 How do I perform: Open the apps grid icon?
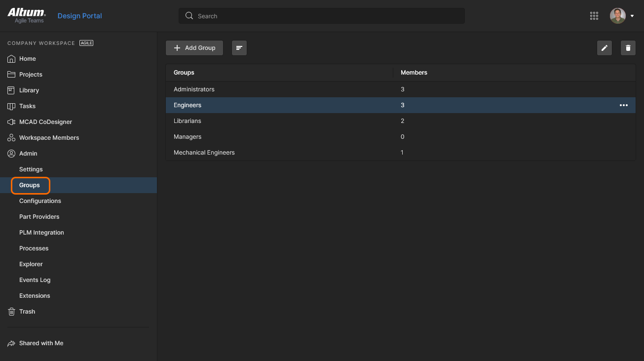(594, 16)
